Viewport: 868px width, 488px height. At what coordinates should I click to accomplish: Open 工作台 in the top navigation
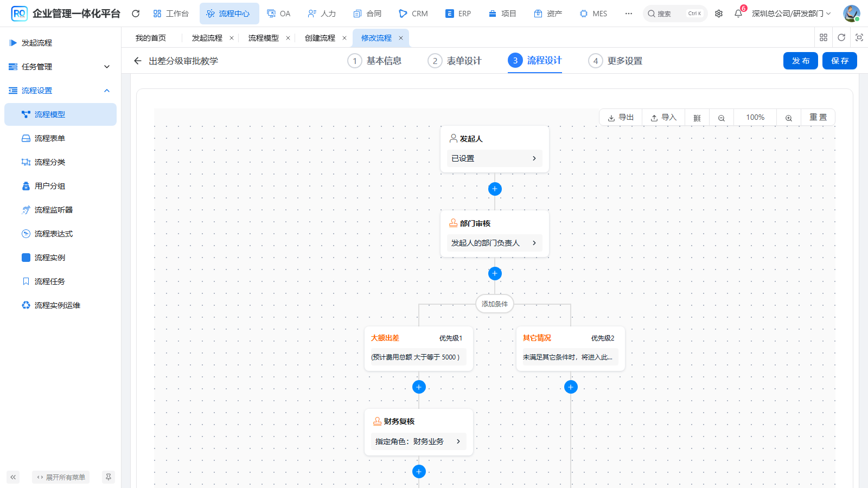pos(171,14)
